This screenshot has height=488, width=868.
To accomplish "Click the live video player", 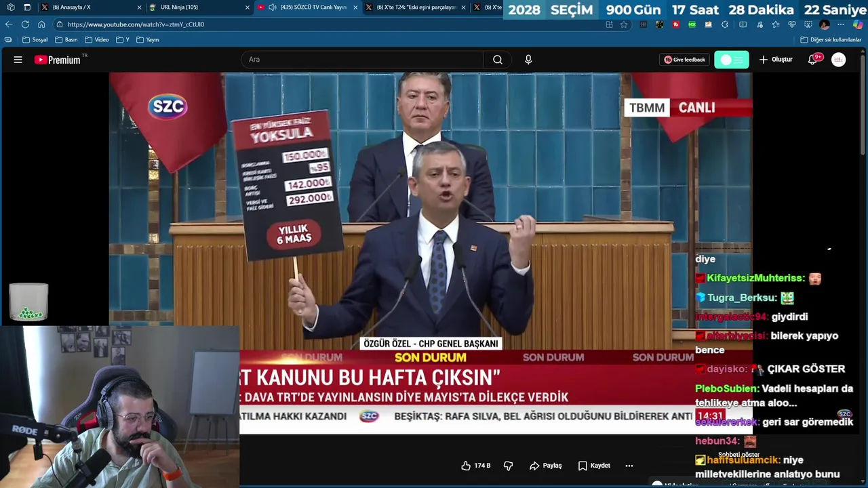I will [431, 253].
